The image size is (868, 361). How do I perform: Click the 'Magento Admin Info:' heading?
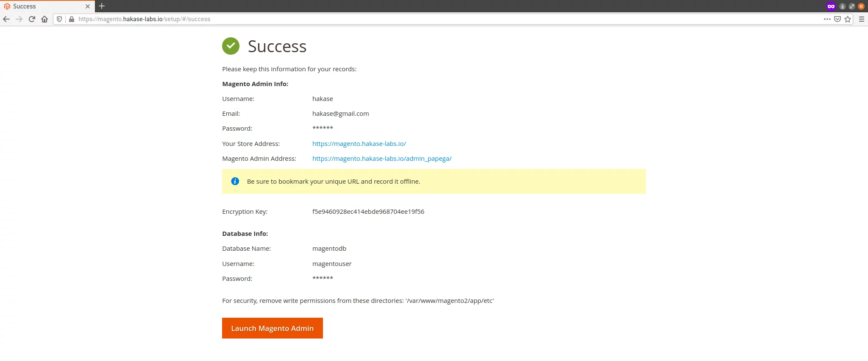pos(255,84)
